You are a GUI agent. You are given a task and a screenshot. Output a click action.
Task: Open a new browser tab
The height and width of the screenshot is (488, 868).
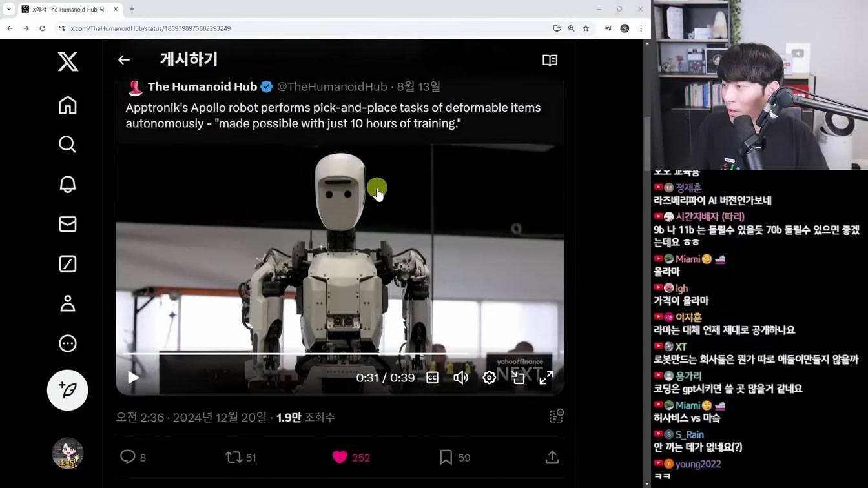click(132, 9)
